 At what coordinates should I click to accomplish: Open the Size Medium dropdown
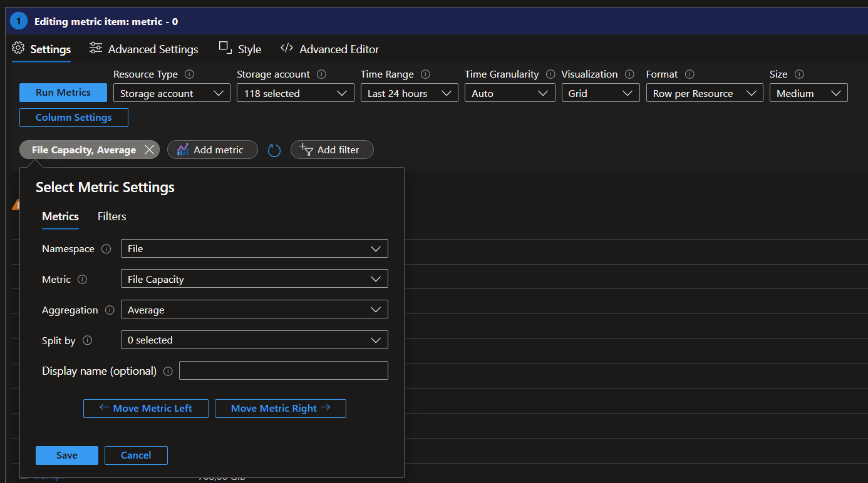coord(809,93)
